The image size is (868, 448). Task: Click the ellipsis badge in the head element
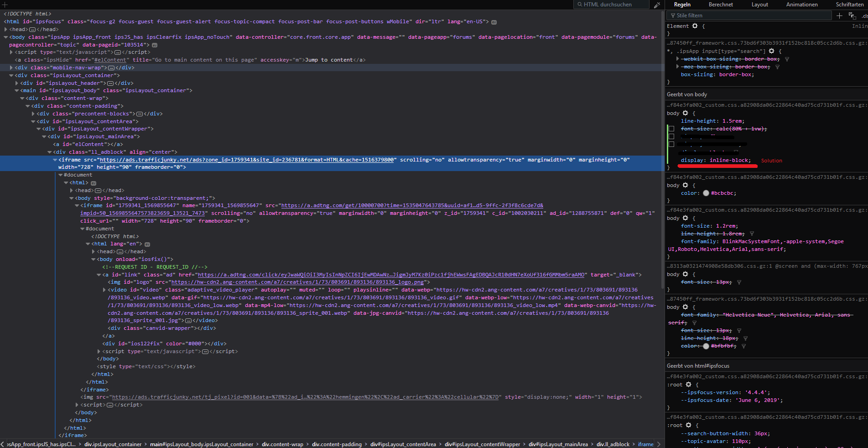32,30
